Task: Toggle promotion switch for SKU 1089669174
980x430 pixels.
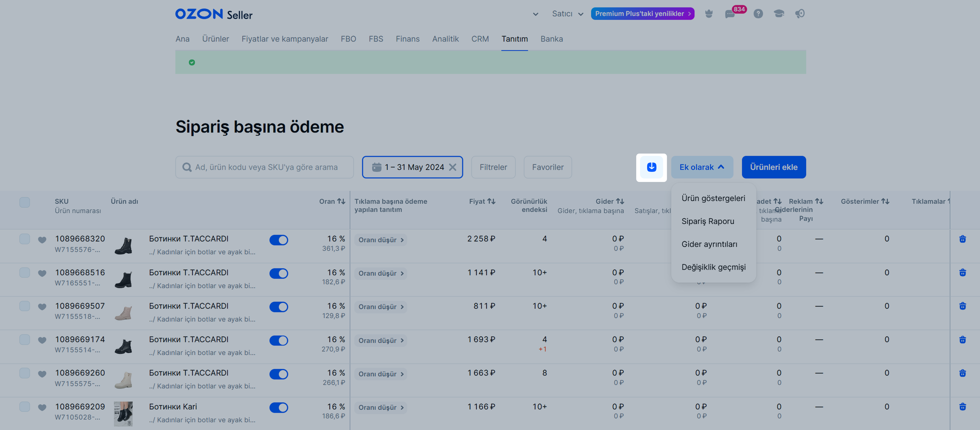Action: click(x=278, y=340)
